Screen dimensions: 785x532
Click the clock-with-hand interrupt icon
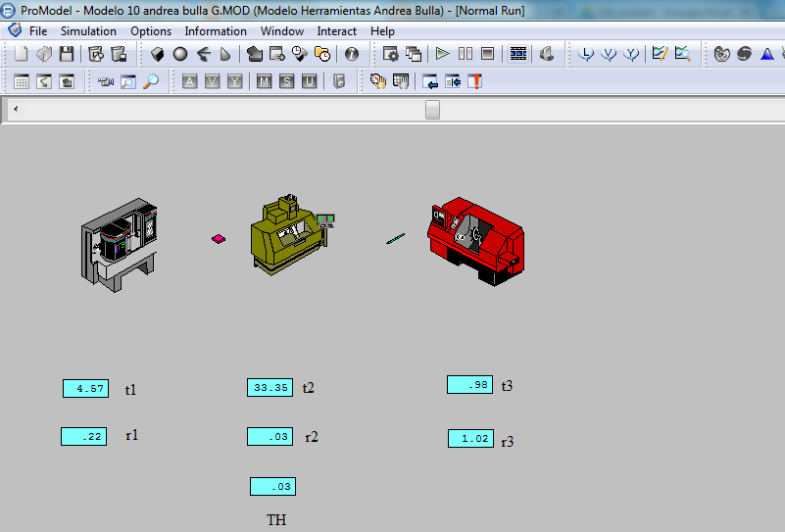click(378, 81)
